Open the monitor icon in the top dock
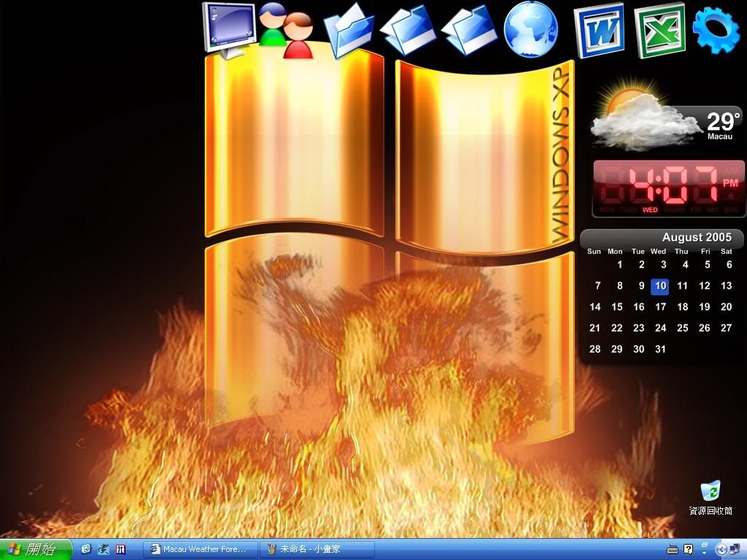Viewport: 747px width, 560px height. 228,28
